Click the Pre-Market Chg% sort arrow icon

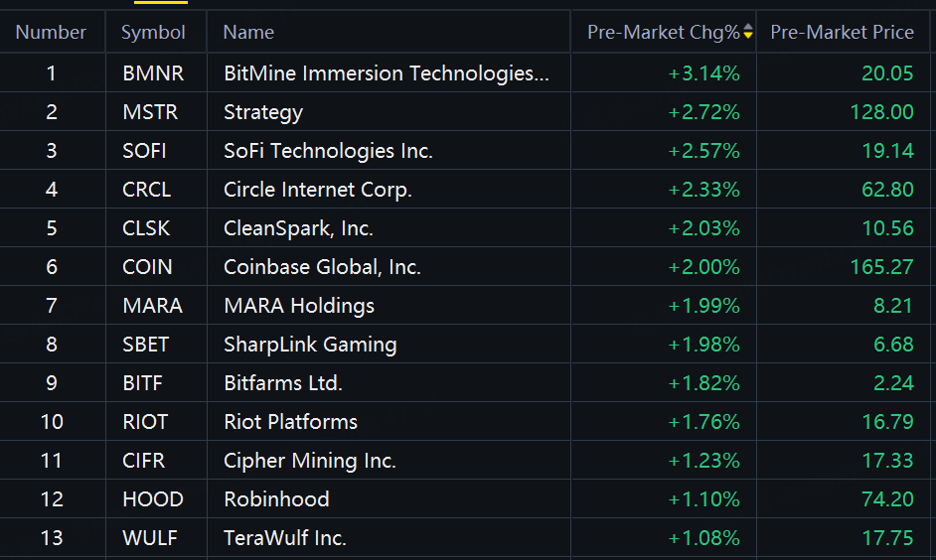748,33
